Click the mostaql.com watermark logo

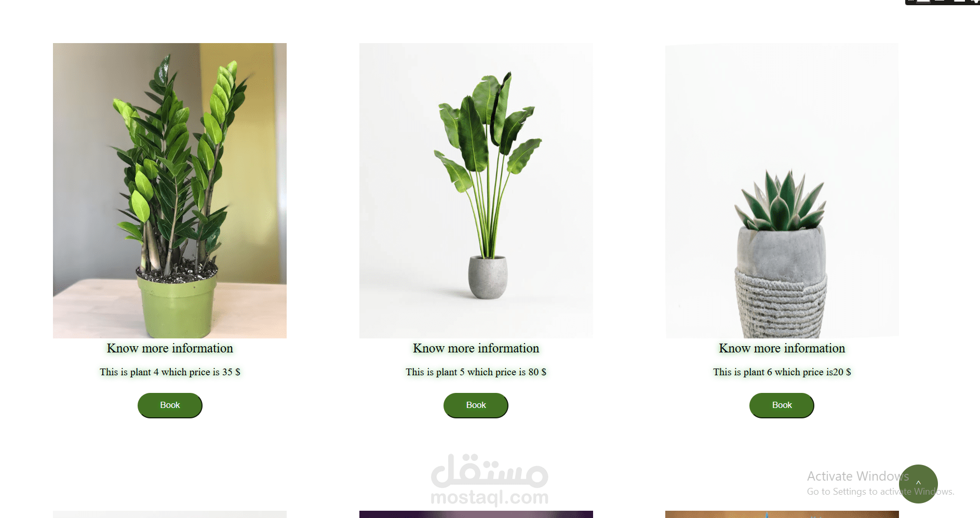(x=490, y=480)
